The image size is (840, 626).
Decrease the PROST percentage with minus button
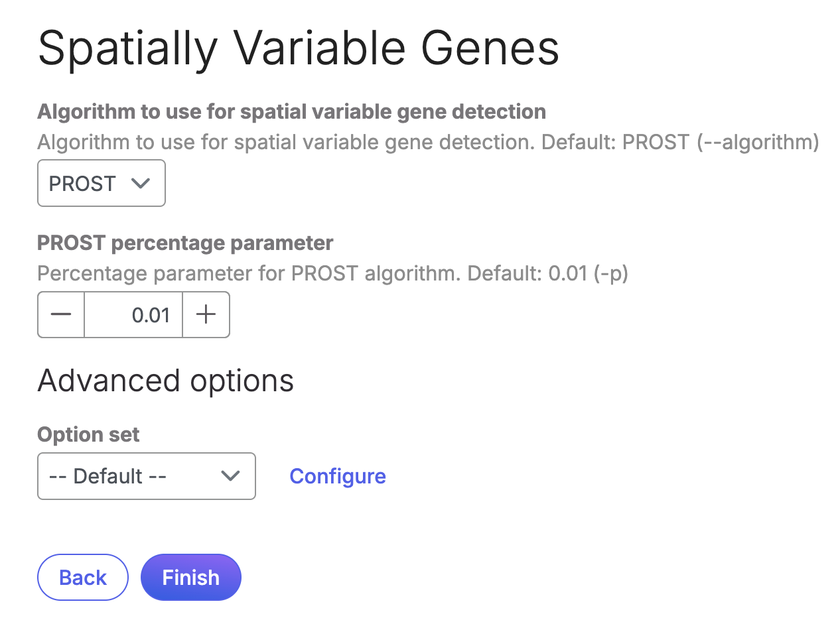coord(61,315)
